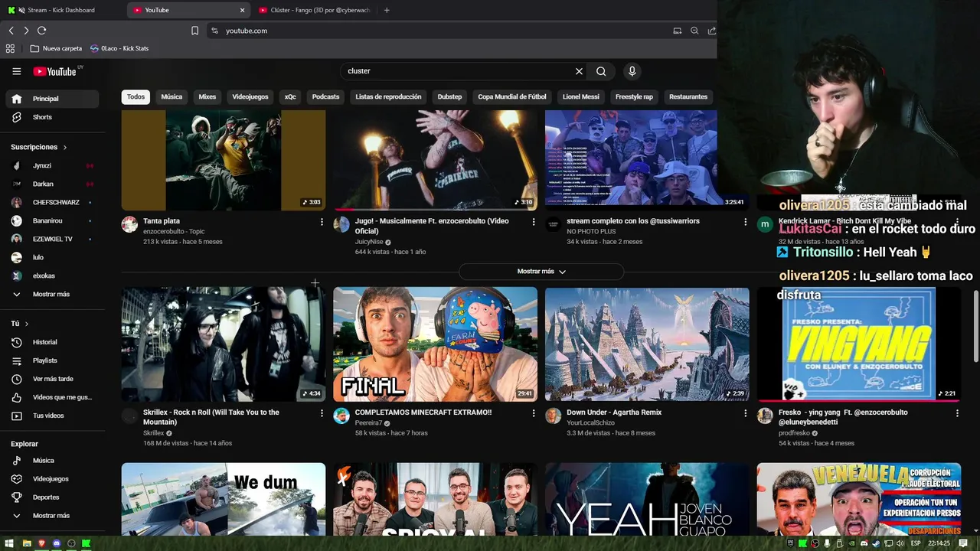Open options for COMPLETAMOS MINECRAFT video
Image resolution: width=980 pixels, height=551 pixels.
point(534,412)
